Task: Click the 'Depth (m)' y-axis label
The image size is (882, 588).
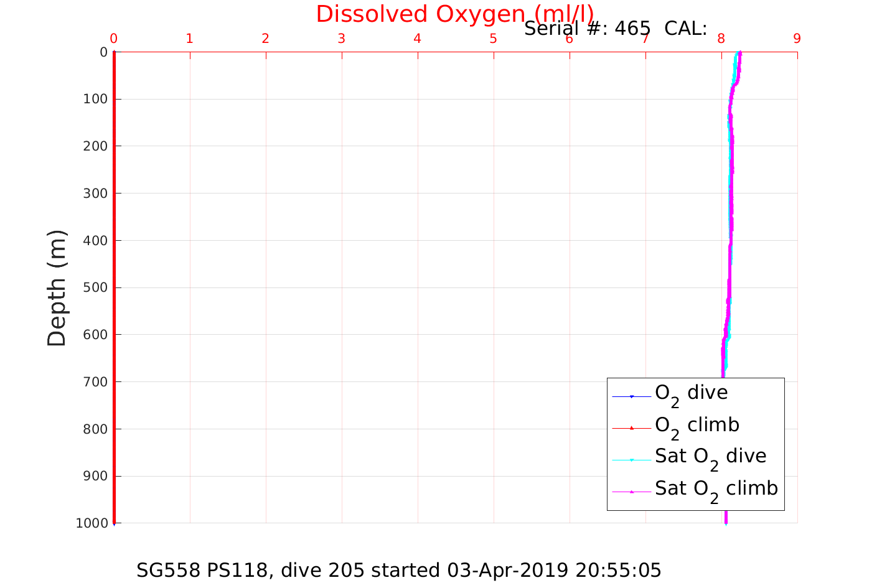Action: click(57, 288)
